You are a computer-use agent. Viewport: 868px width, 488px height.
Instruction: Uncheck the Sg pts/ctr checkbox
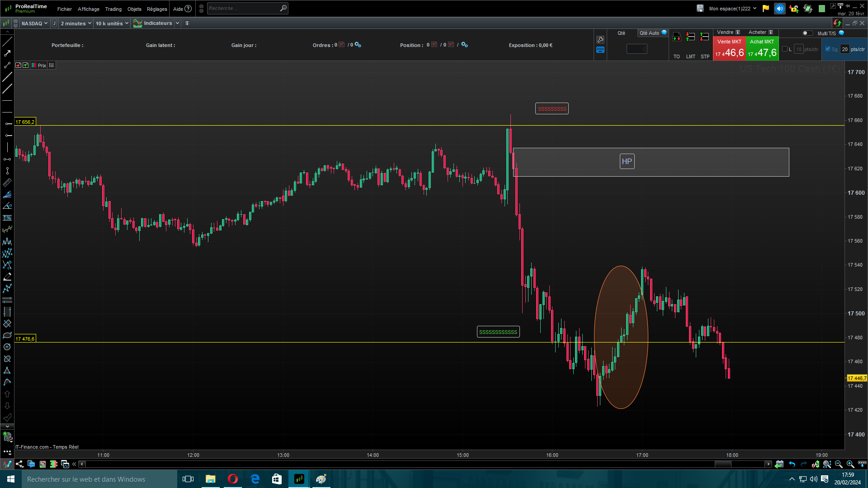(x=828, y=49)
